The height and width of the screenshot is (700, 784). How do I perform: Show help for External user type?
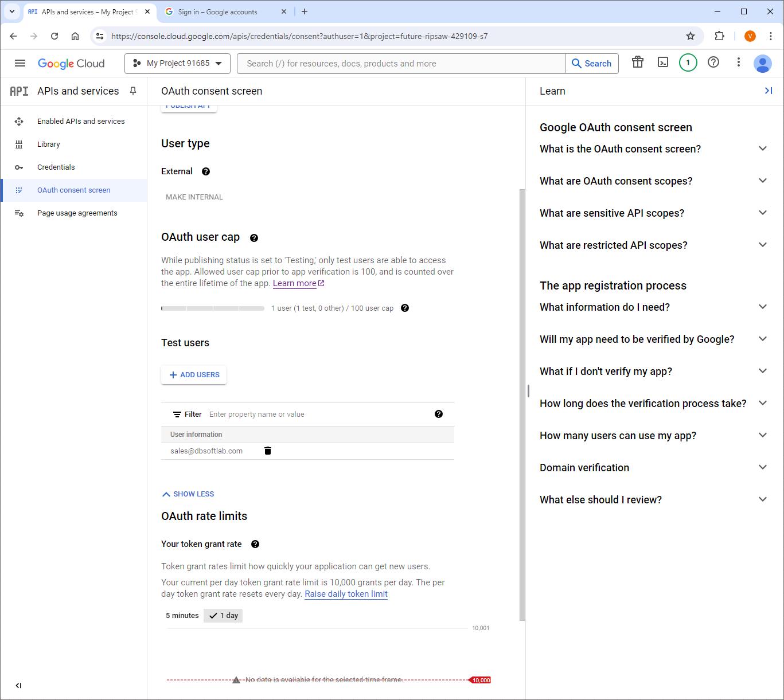206,171
